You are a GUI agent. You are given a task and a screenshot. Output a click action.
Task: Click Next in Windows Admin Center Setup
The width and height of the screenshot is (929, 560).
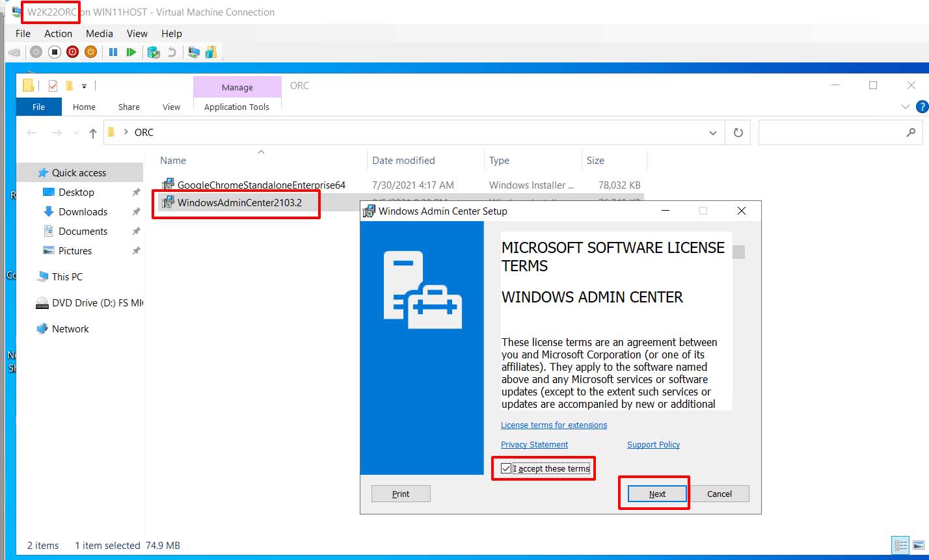pos(657,494)
